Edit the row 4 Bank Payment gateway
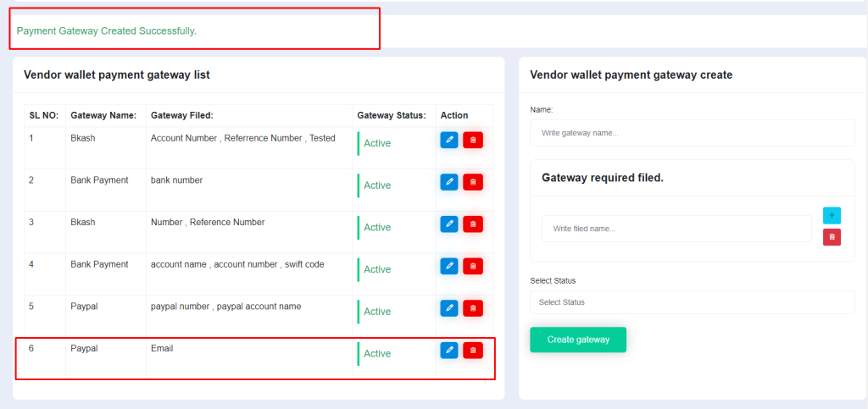The height and width of the screenshot is (409, 868). [449, 266]
